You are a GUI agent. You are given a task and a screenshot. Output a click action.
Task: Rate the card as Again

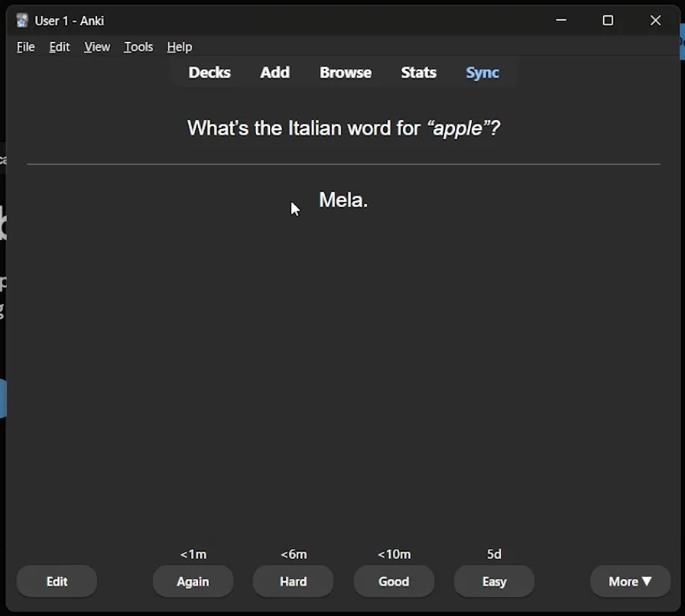point(193,581)
